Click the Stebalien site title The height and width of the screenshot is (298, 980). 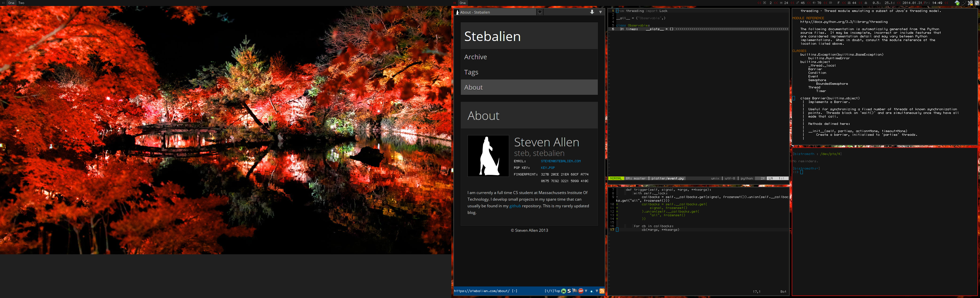492,36
